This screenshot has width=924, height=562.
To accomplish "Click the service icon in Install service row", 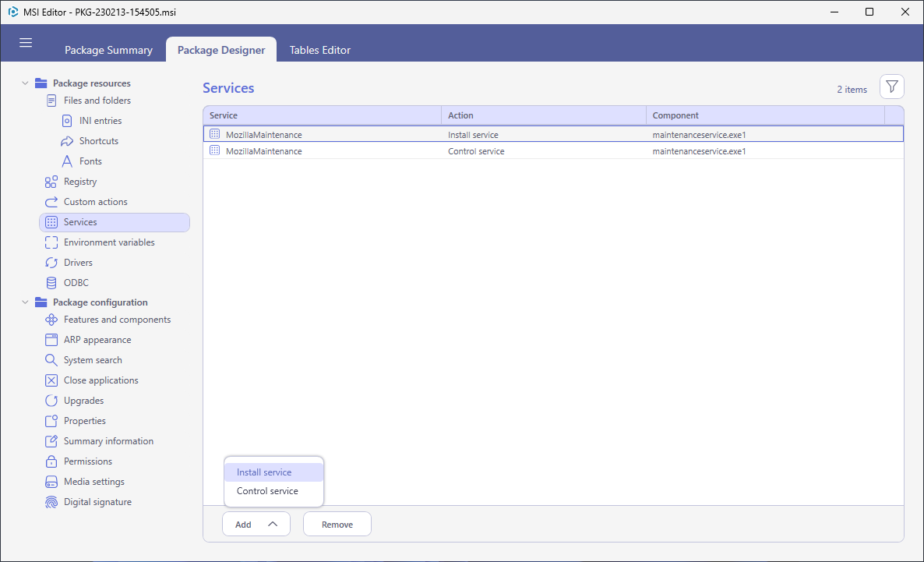I will click(x=214, y=134).
